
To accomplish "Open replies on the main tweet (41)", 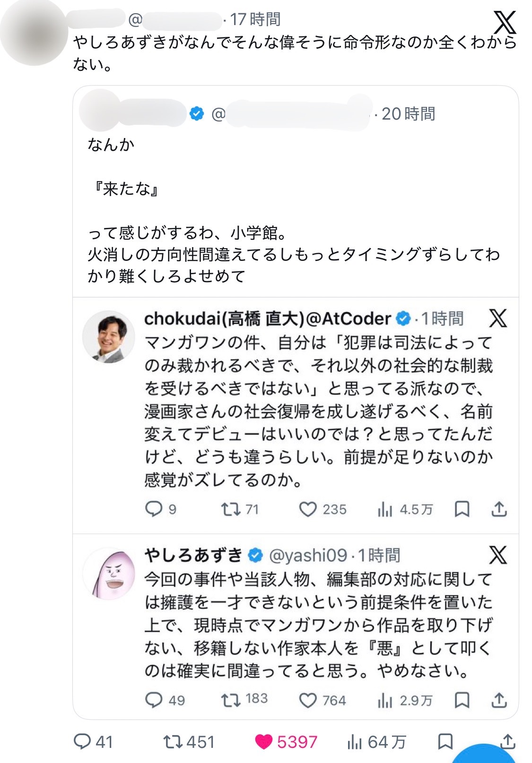I will click(x=82, y=742).
